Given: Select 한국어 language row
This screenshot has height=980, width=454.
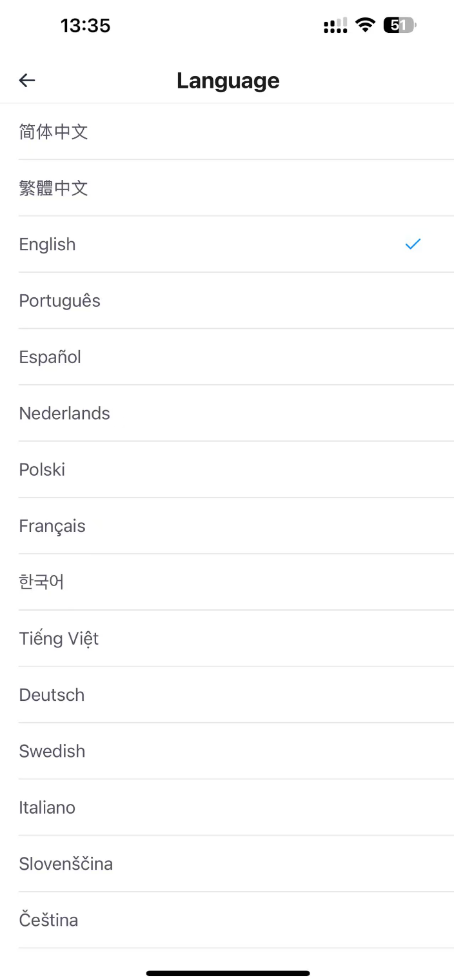Looking at the screenshot, I should coord(42,582).
